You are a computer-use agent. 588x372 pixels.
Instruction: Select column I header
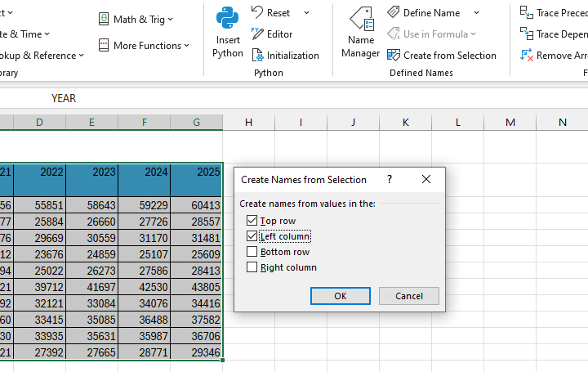301,123
